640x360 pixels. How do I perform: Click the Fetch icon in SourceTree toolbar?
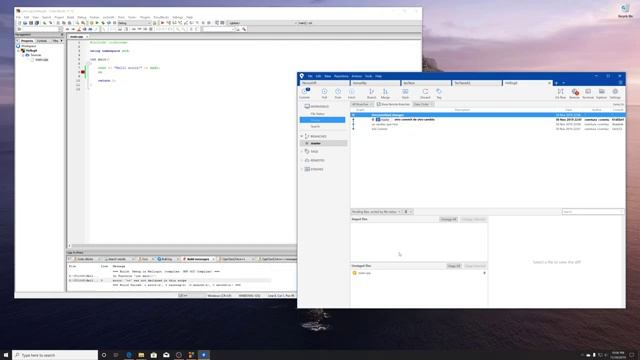pyautogui.click(x=351, y=92)
